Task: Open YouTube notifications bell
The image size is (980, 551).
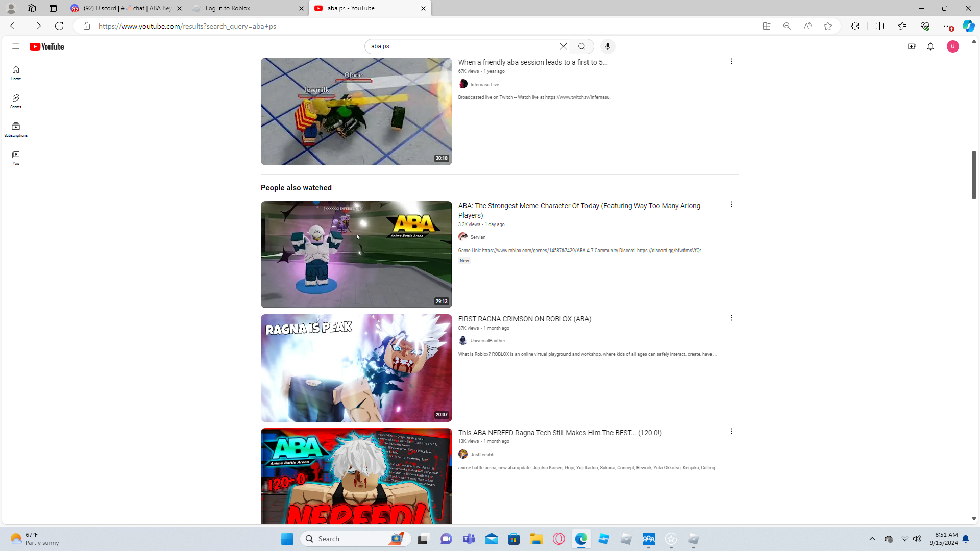Action: (930, 46)
